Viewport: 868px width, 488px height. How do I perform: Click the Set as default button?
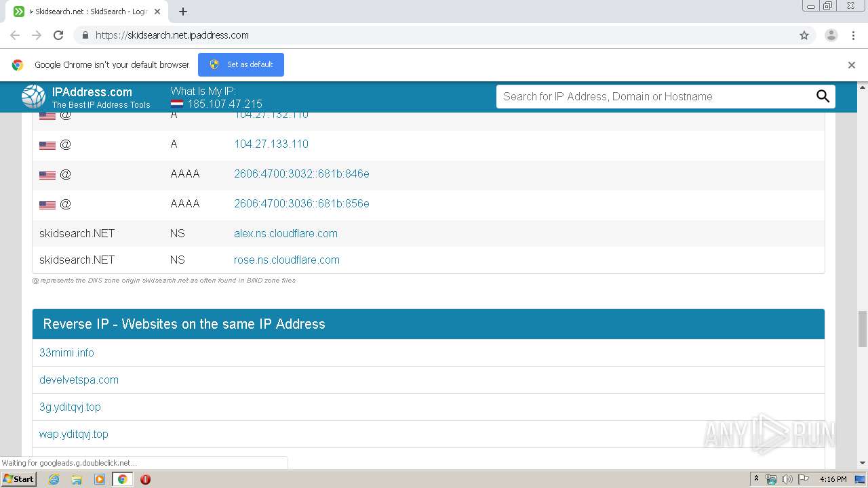[x=241, y=64]
